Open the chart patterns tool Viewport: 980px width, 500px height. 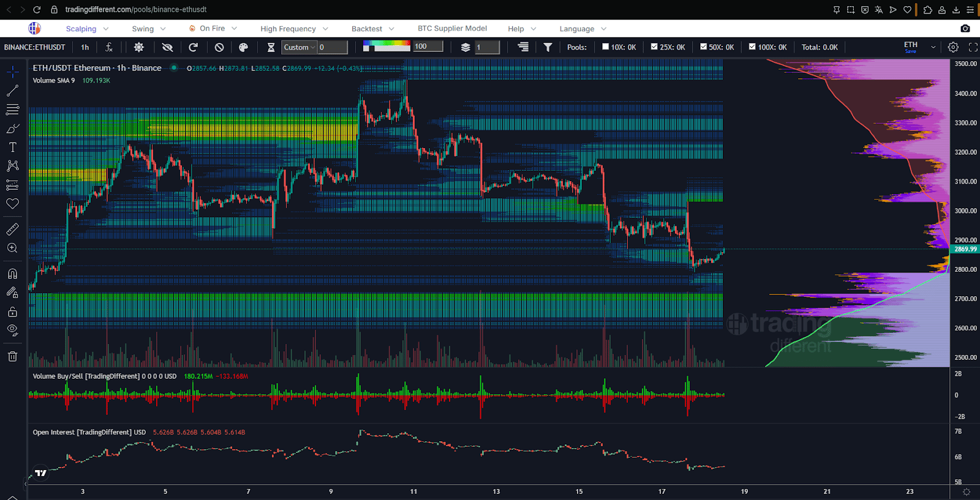[x=12, y=166]
